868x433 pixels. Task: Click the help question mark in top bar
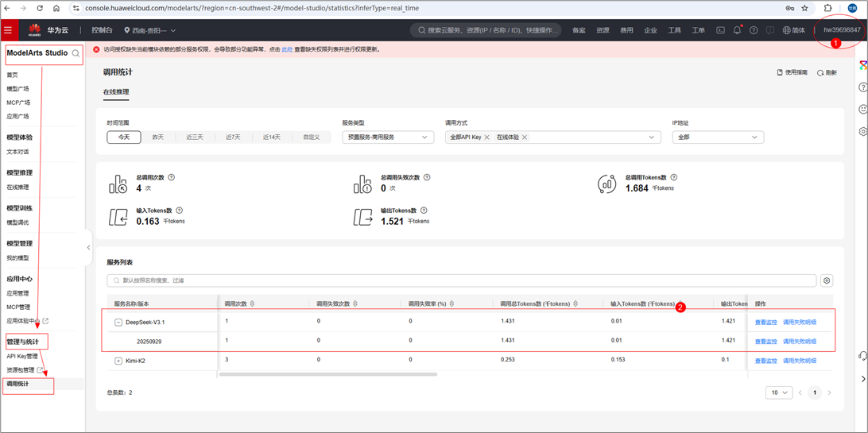754,30
